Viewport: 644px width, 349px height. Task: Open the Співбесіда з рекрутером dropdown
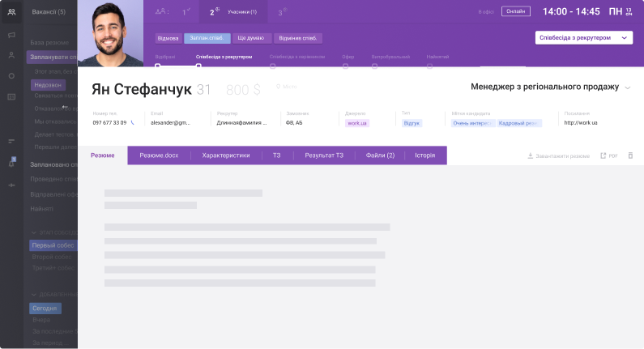583,38
